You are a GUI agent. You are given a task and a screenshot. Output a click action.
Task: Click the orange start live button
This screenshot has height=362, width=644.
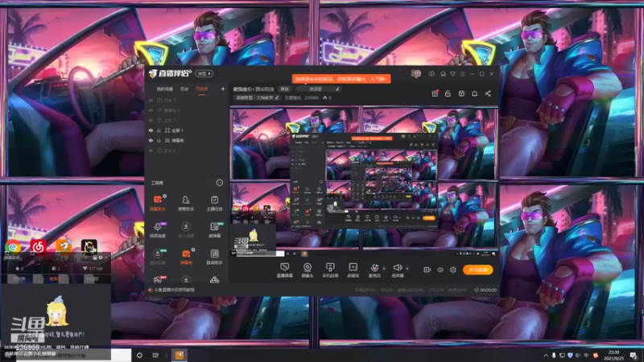477,269
